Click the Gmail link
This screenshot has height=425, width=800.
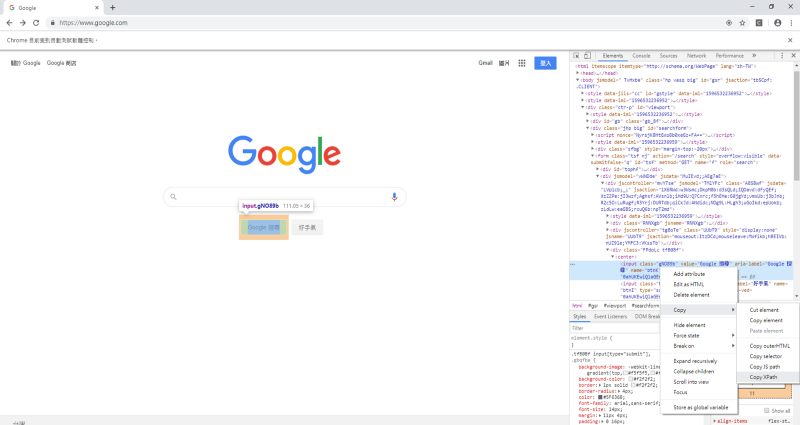coord(485,63)
